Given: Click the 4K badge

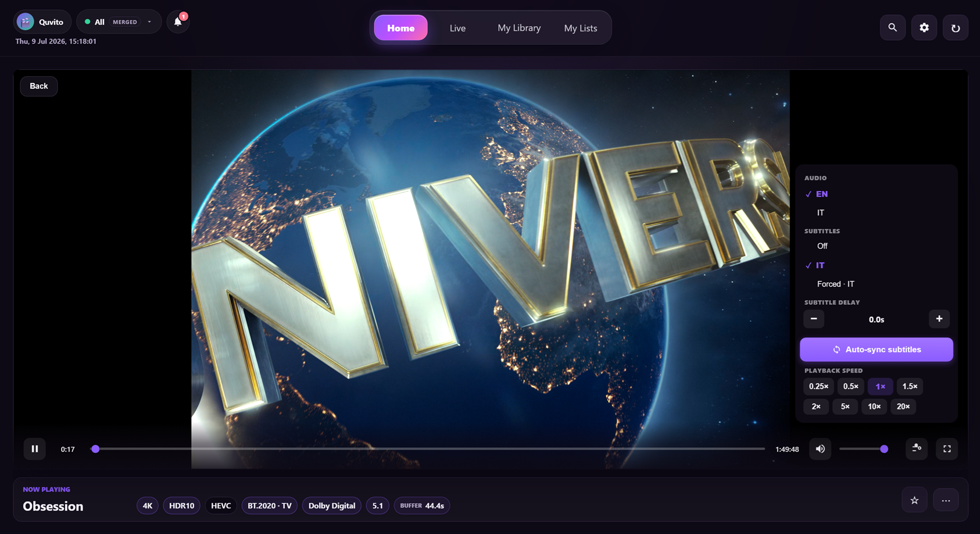Looking at the screenshot, I should tap(148, 505).
